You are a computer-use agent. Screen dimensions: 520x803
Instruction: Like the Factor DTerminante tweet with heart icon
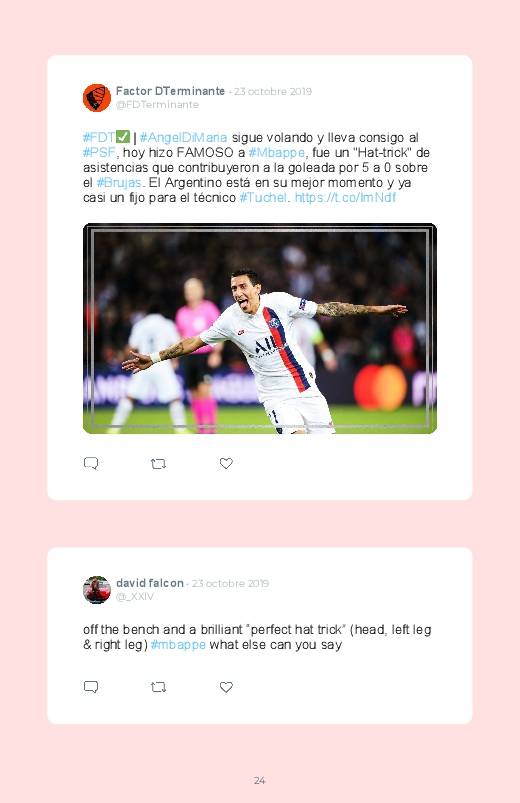226,463
